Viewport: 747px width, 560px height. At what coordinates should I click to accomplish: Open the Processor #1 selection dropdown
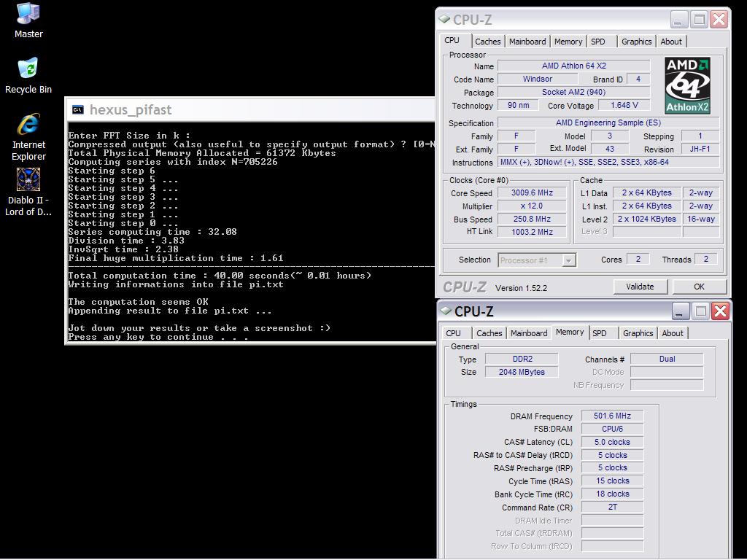pyautogui.click(x=537, y=260)
